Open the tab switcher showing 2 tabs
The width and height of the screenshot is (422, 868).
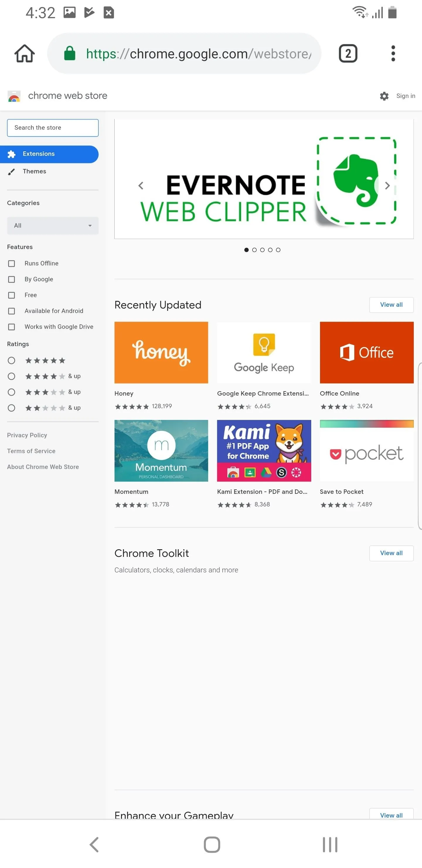(348, 53)
